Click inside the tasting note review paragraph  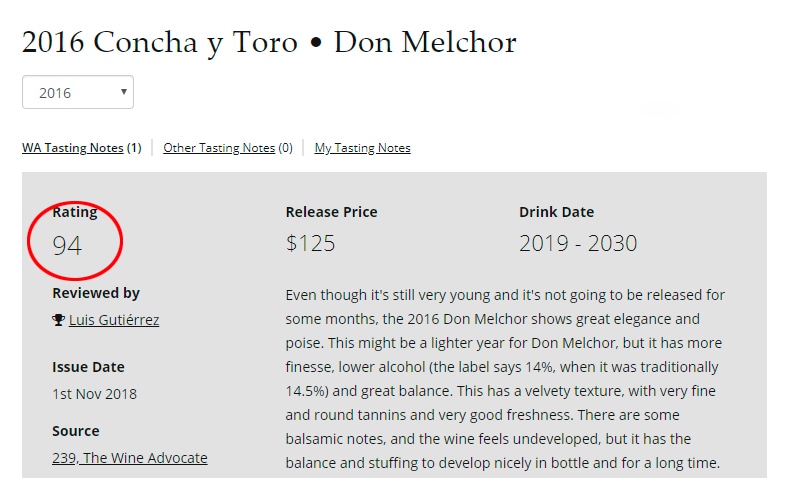[x=505, y=380]
